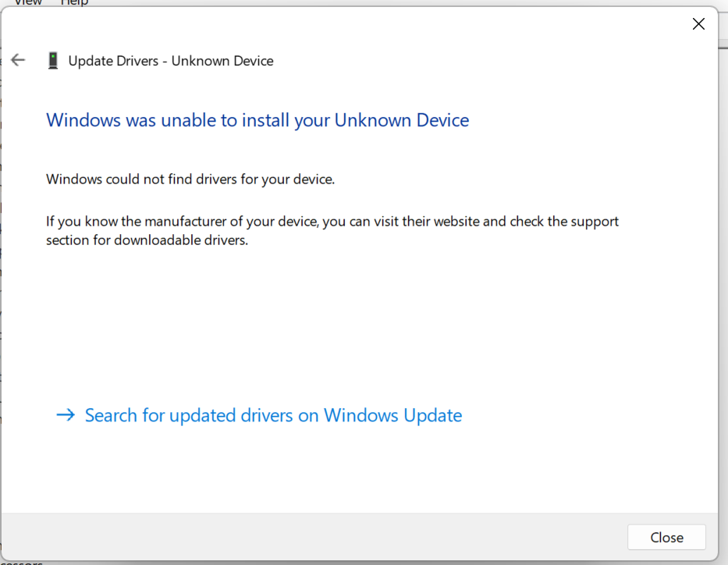Click the Close button

[x=666, y=537]
